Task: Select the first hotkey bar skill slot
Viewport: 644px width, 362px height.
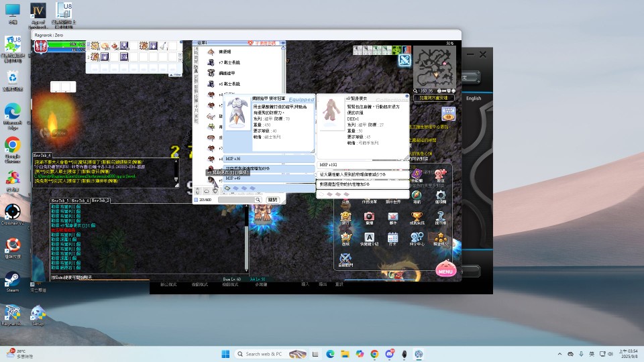Action: point(95,46)
